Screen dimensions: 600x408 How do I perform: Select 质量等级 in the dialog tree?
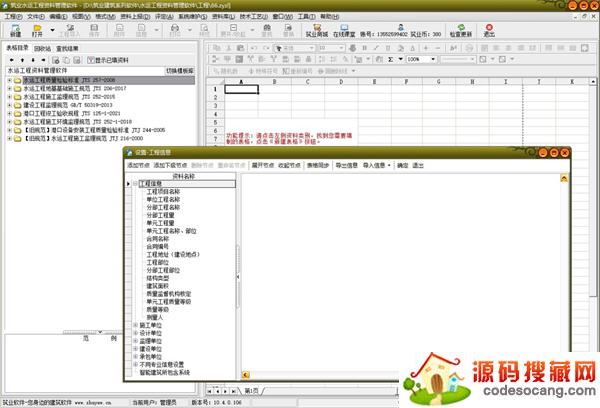coord(158,310)
